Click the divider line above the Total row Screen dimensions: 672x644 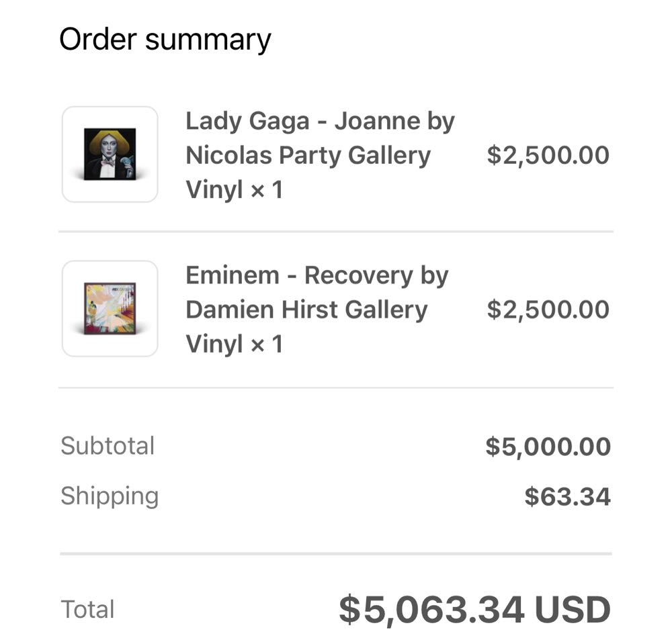(336, 554)
